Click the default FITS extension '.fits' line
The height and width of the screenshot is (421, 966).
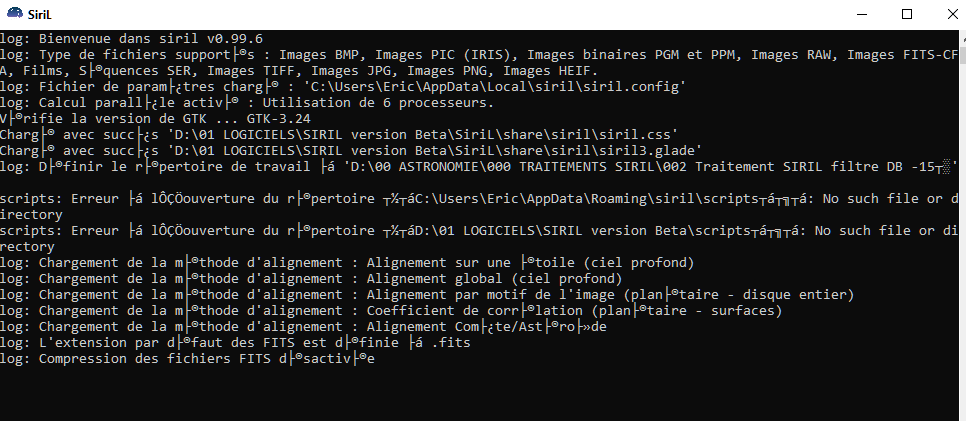point(248,342)
